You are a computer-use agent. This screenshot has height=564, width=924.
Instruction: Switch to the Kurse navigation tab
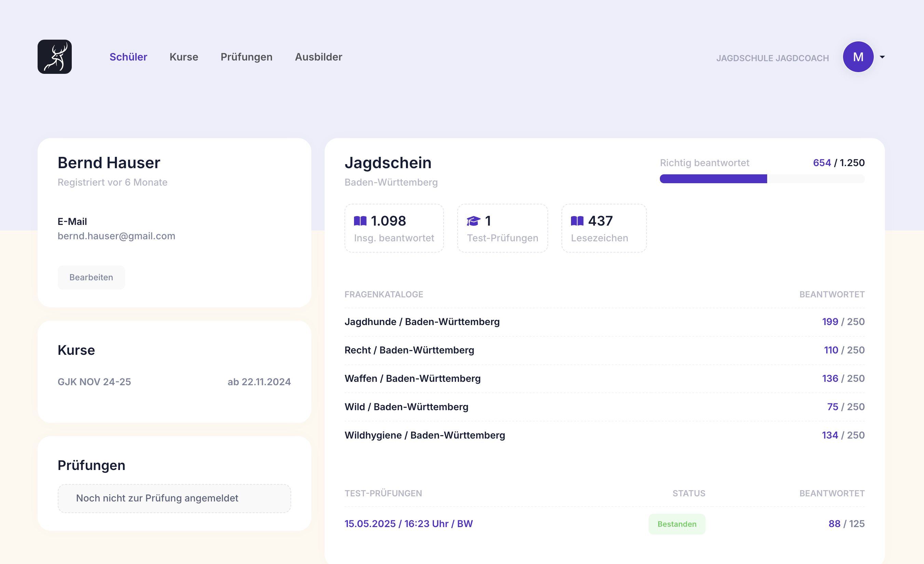[x=184, y=57]
